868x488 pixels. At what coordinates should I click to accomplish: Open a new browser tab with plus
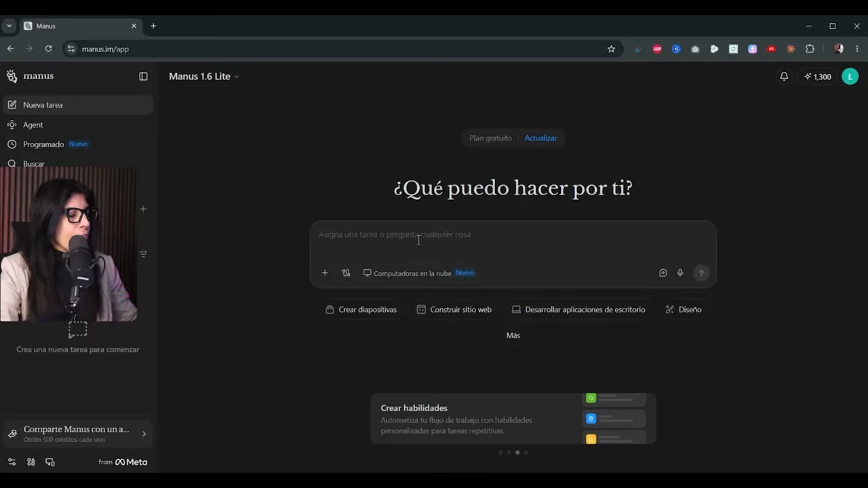pyautogui.click(x=153, y=26)
